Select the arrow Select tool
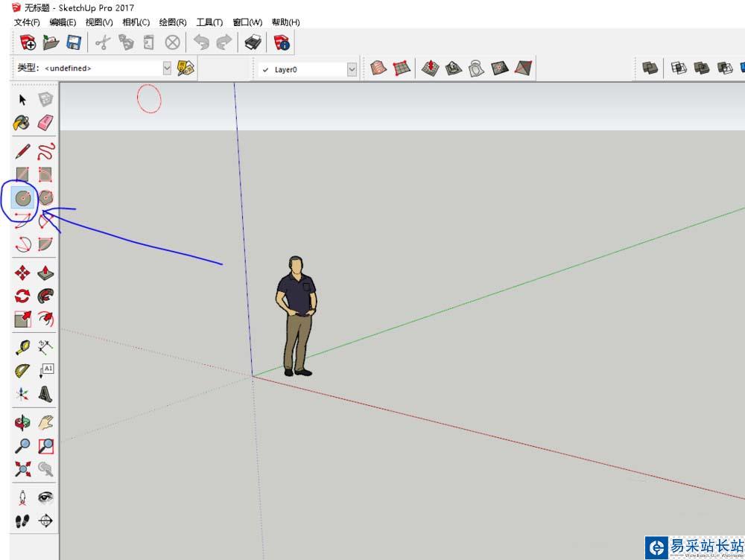This screenshot has width=745, height=560. [x=22, y=100]
